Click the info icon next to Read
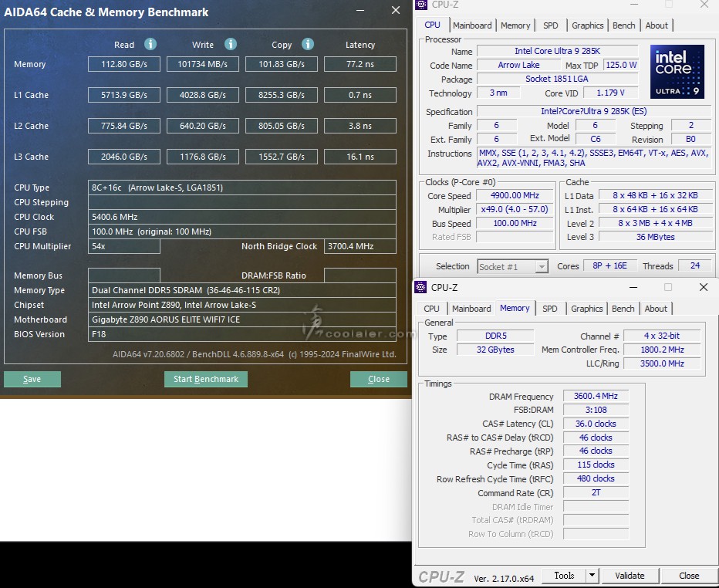This screenshot has width=719, height=588. pos(150,44)
